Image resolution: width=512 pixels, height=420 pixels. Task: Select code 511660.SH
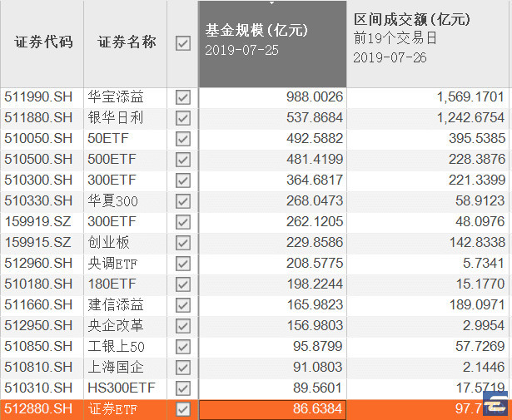[38, 305]
